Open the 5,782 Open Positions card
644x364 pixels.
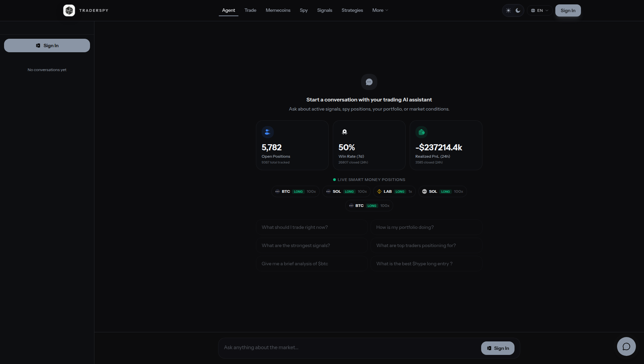pos(292,145)
